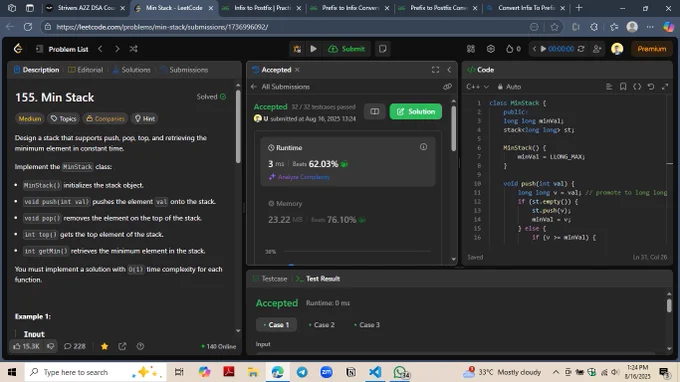
Task: Open Visual Studio Code from taskbar
Action: tap(375, 372)
